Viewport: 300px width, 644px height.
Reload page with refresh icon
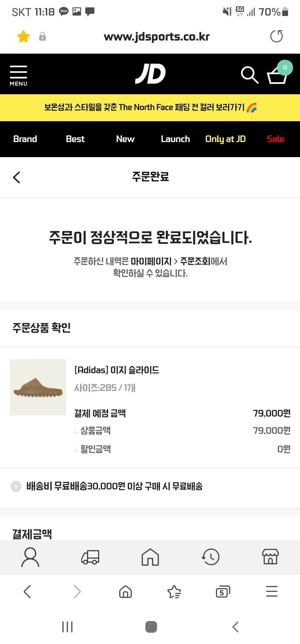pyautogui.click(x=276, y=36)
